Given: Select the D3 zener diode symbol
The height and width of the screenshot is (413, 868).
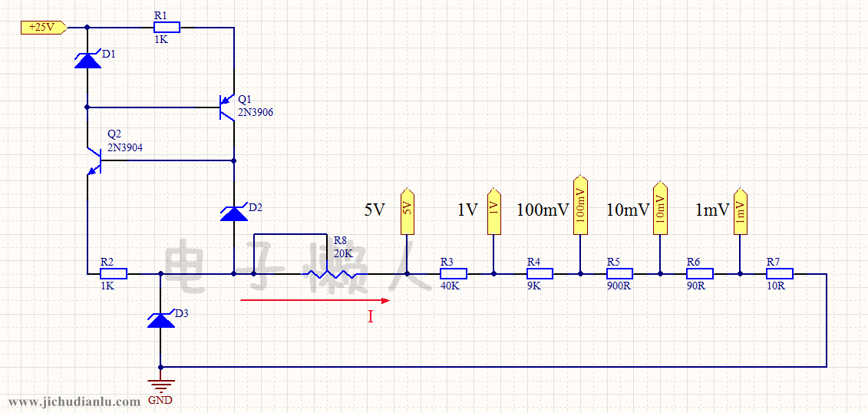Looking at the screenshot, I should (x=160, y=319).
